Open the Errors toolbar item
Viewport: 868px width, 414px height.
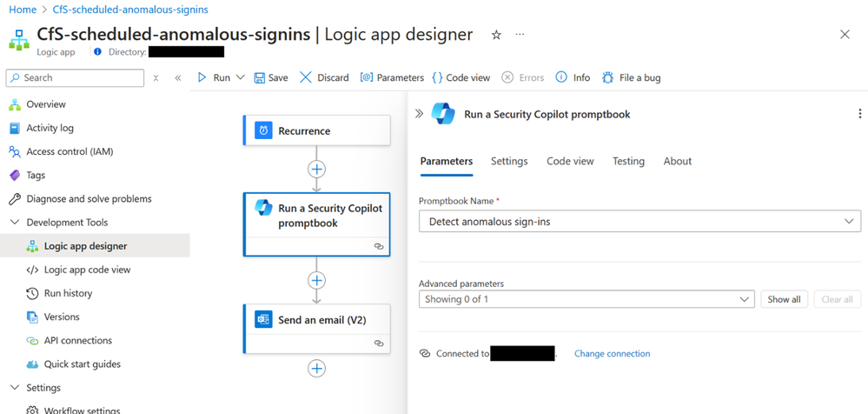click(522, 77)
